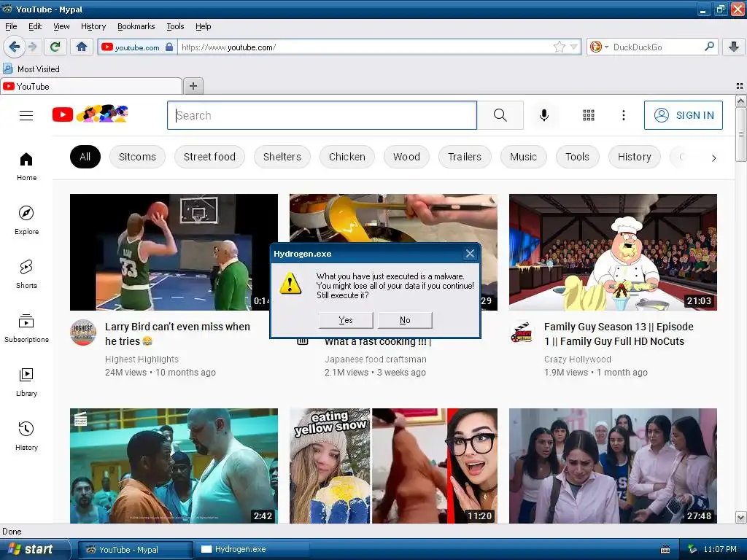Open Subscriptions in YouTube sidebar
Viewport: 747px width, 560px height.
[26, 329]
